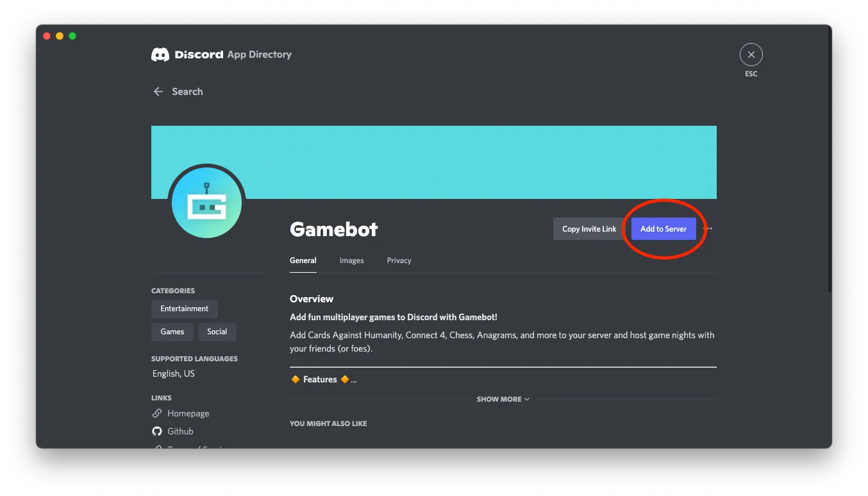Click the Discord logo icon
Screen dimensions: 868x496
160,55
